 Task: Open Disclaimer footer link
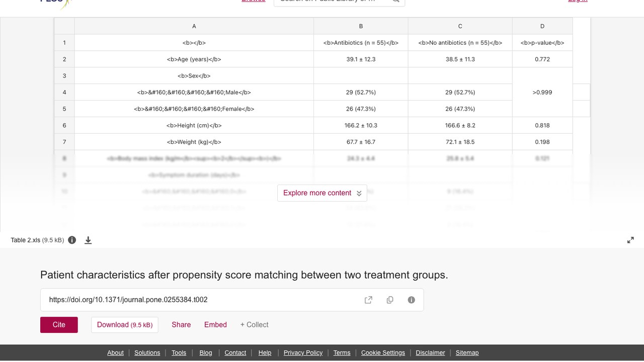(x=430, y=353)
